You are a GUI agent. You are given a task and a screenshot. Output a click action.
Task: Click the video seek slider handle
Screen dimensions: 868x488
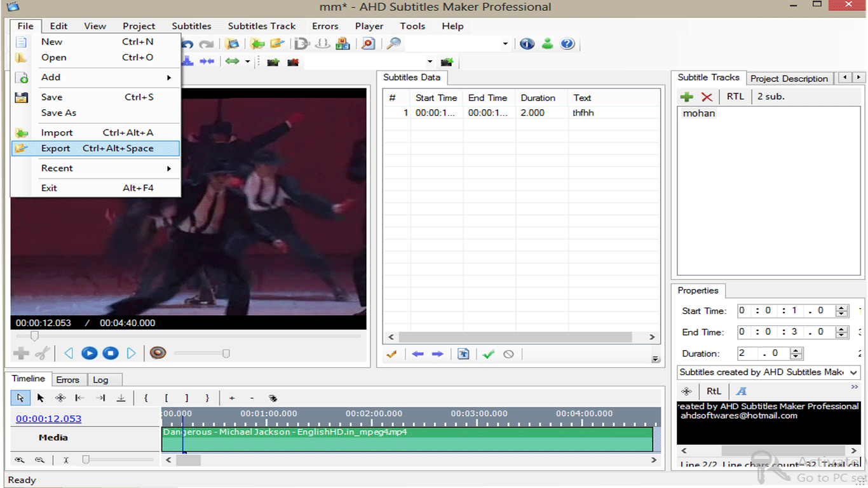pyautogui.click(x=35, y=335)
